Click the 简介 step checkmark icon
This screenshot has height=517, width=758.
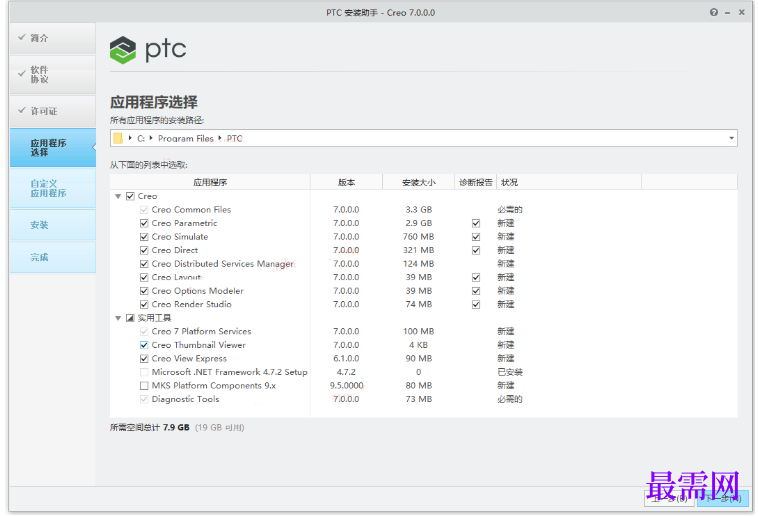[22, 37]
